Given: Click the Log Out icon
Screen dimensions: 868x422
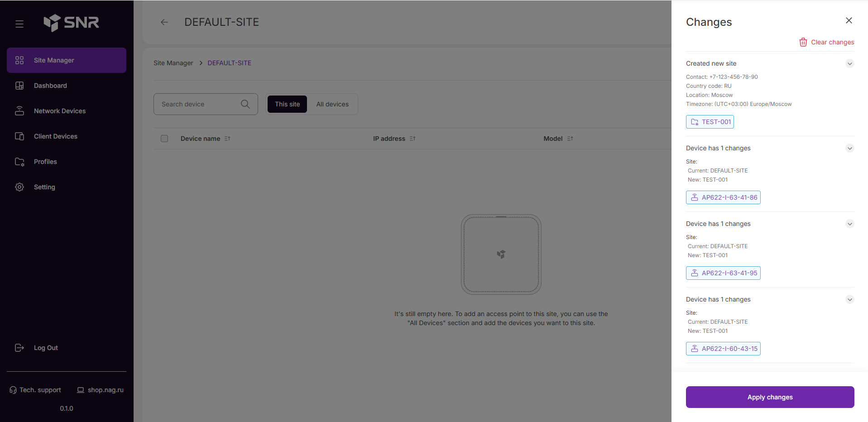Looking at the screenshot, I should [19, 348].
